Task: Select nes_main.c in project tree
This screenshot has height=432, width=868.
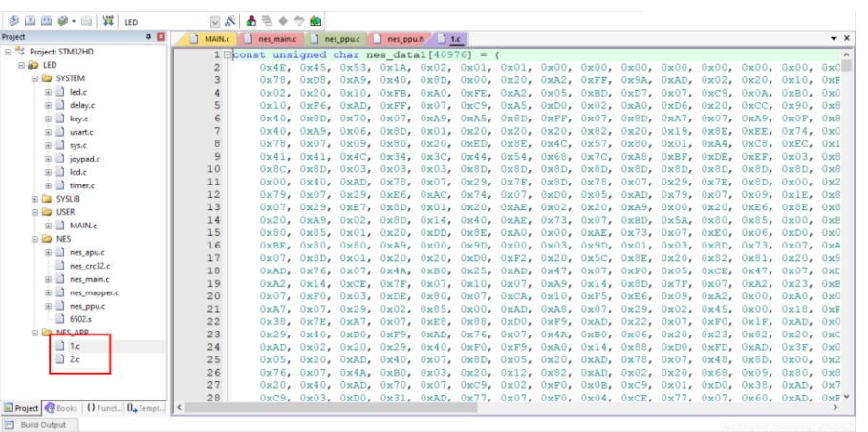Action: coord(90,279)
